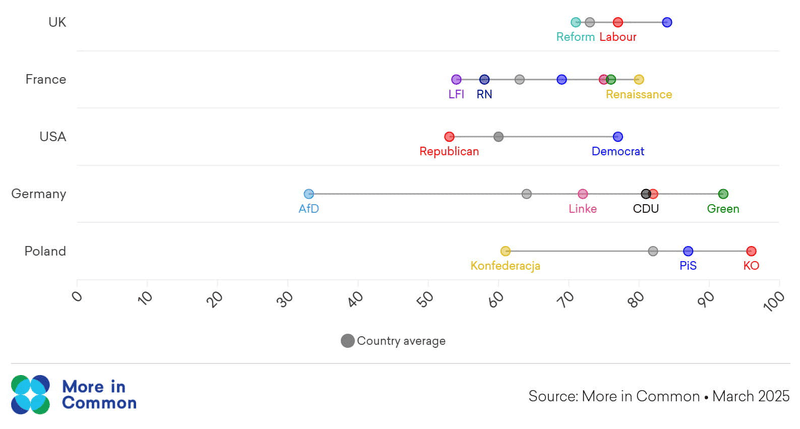Click the LFI purple dot in France row
Screen dimensions: 800x429
pyautogui.click(x=456, y=80)
